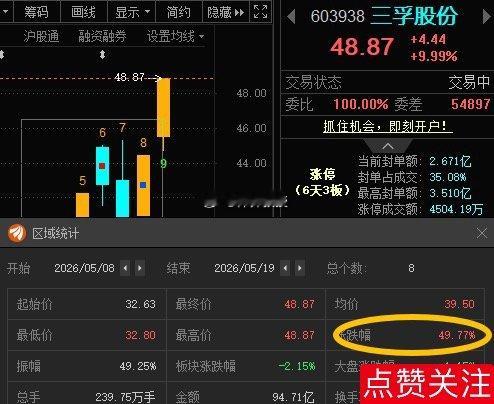Screen dimensions: 494x404
Task: Click the 总手 value 239.75万手
Action: coord(125,397)
